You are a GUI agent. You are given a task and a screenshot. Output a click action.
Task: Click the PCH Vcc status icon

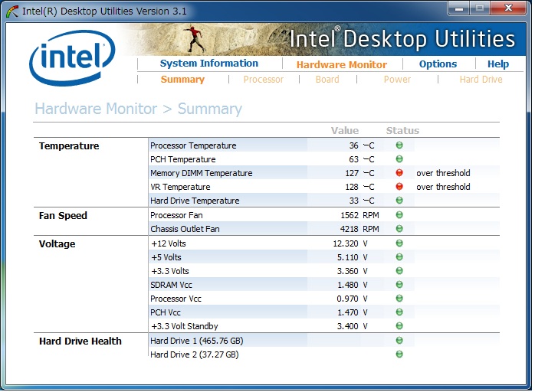pyautogui.click(x=399, y=312)
